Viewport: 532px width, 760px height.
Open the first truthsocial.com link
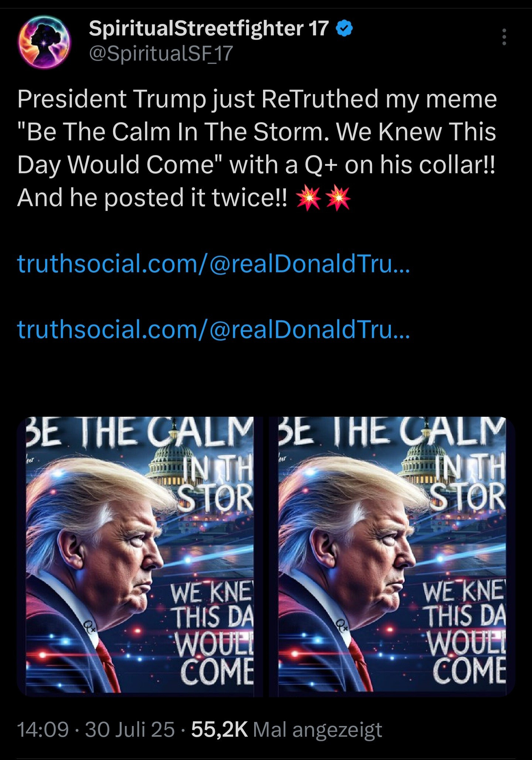(x=214, y=263)
